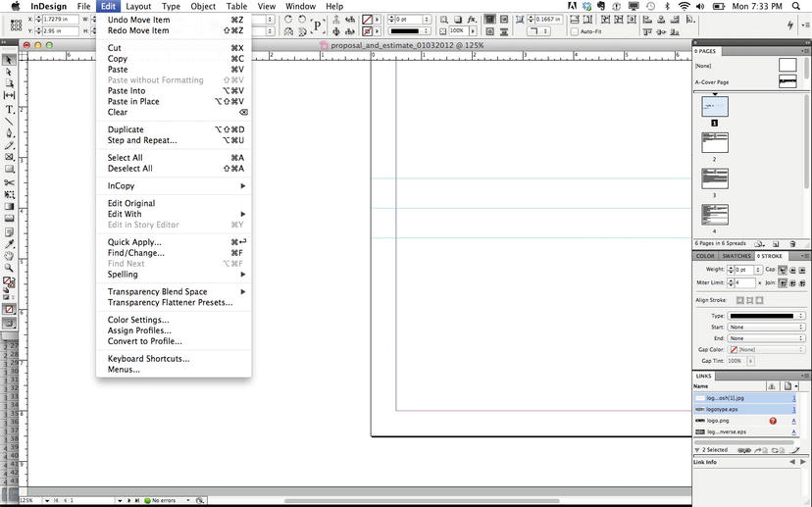The width and height of the screenshot is (812, 507).
Task: Click the Quick Apply lightning icon
Action: (790, 25)
